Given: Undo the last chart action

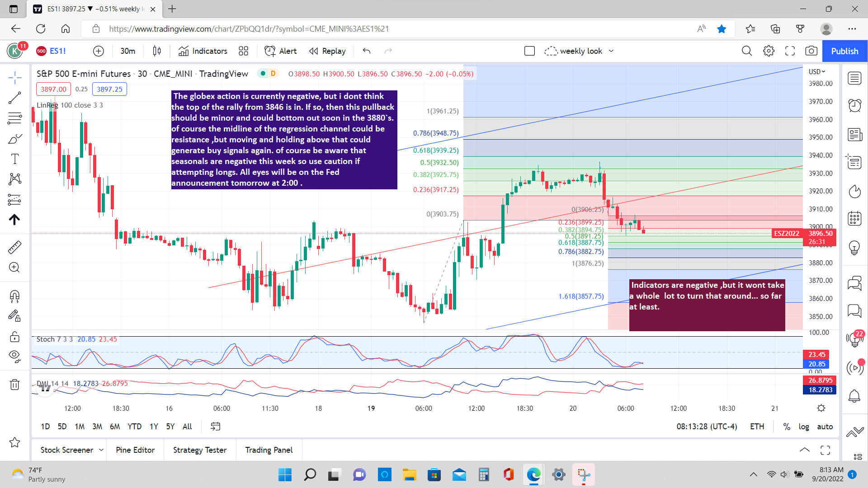Looking at the screenshot, I should click(x=367, y=51).
